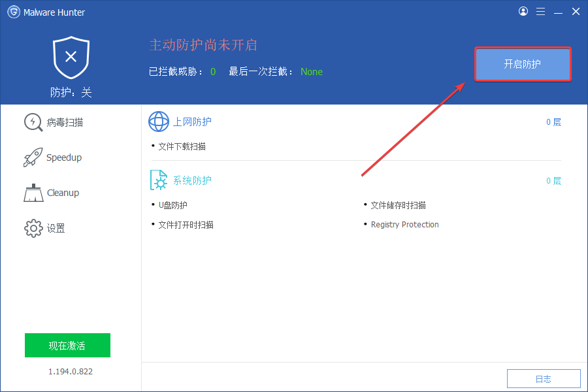
Task: Click the 文件下载扫描 item
Action: coord(182,146)
